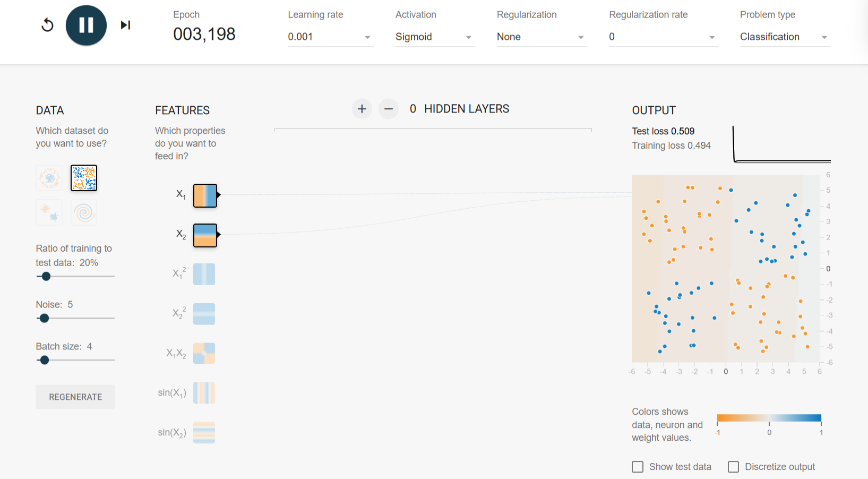The width and height of the screenshot is (868, 479).
Task: Select the Gaussian dataset thumbnail
Action: (49, 212)
